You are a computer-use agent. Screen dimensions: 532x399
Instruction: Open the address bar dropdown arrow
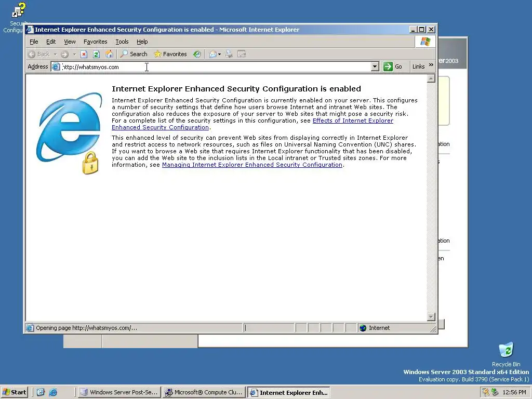point(375,66)
